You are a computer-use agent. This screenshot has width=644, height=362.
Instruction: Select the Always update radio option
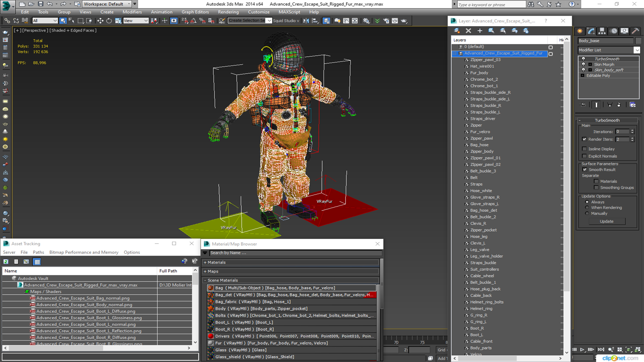587,202
